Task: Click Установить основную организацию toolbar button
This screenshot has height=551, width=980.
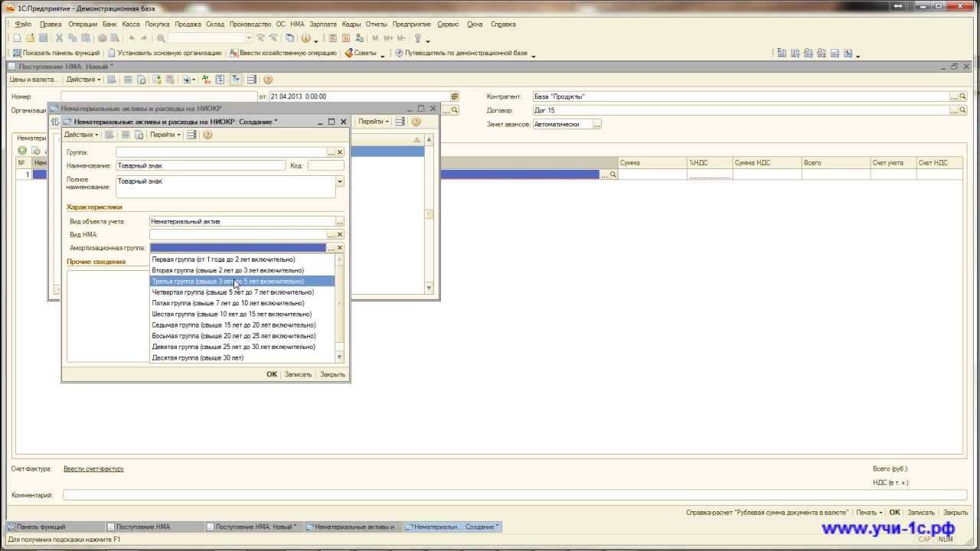Action: [x=165, y=53]
